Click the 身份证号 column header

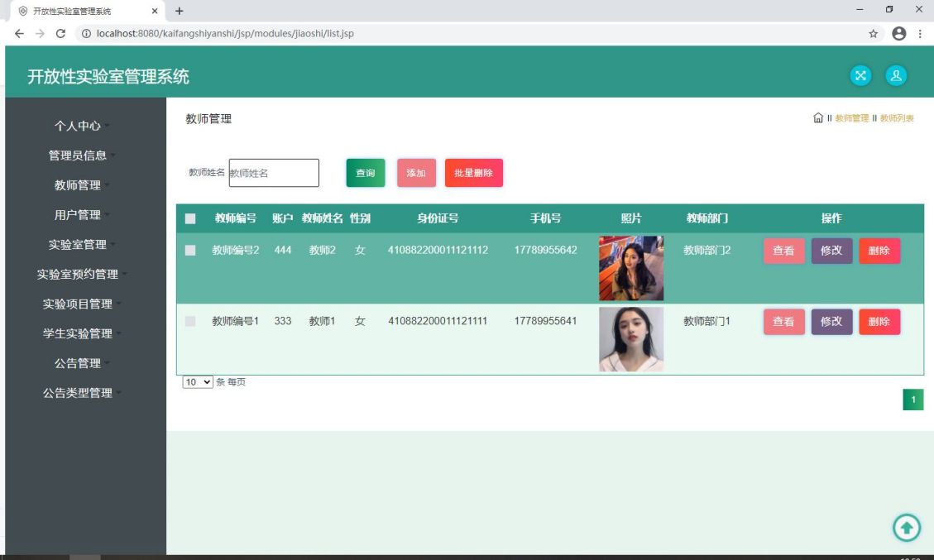click(x=438, y=218)
